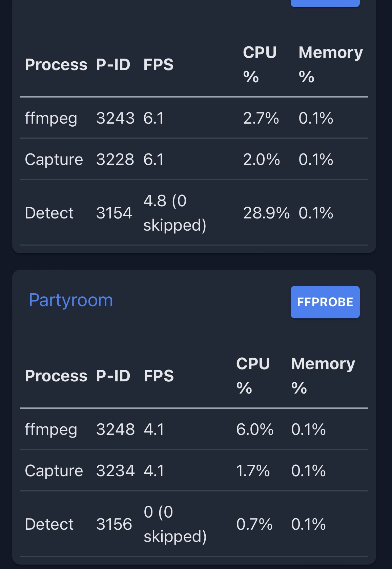Screen dimensions: 392x569
Task: Click the CPU % column header in Partyroom table
Action: pyautogui.click(x=253, y=375)
